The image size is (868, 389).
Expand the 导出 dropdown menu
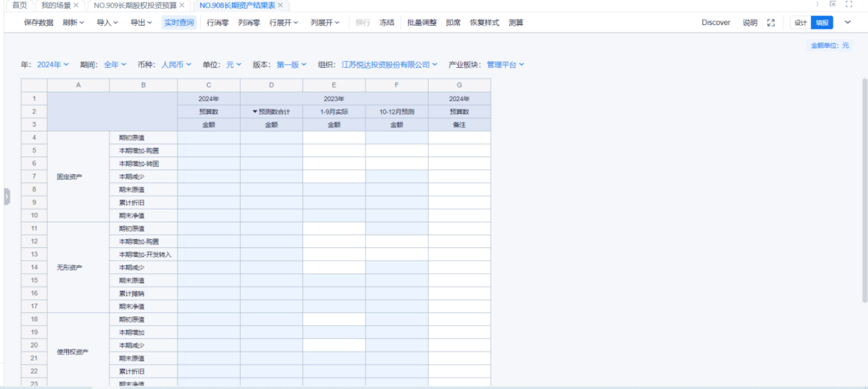141,23
